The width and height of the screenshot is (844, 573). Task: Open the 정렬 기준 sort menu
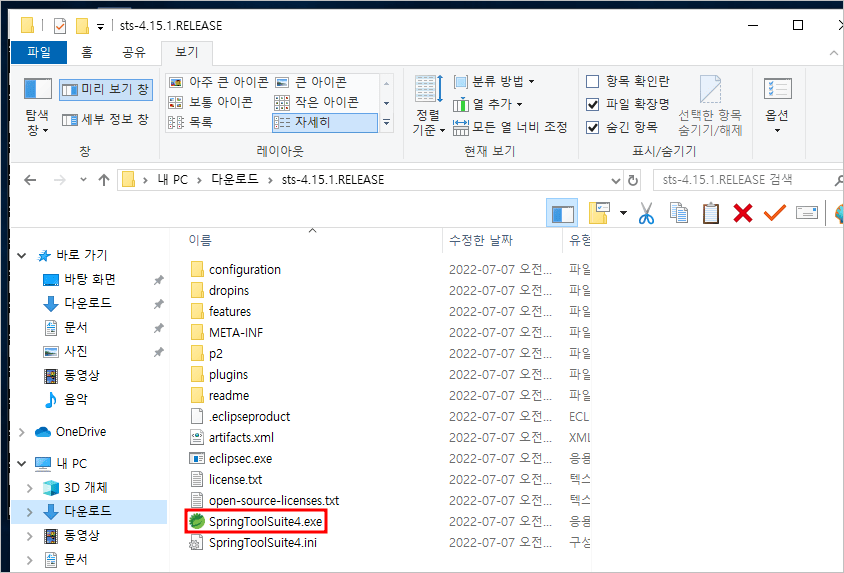(428, 105)
